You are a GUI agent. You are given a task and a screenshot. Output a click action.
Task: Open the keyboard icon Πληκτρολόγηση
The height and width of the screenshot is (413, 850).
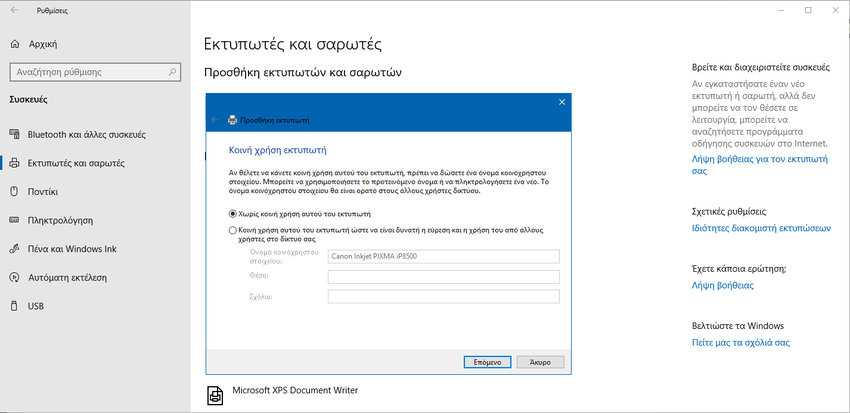tap(15, 221)
